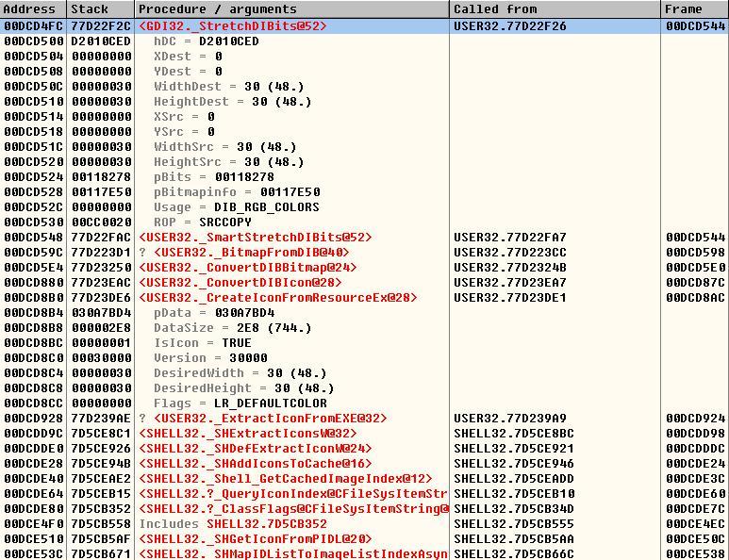The image size is (729, 560).
Task: Select the XDest = 0 argument
Action: pyautogui.click(x=188, y=57)
